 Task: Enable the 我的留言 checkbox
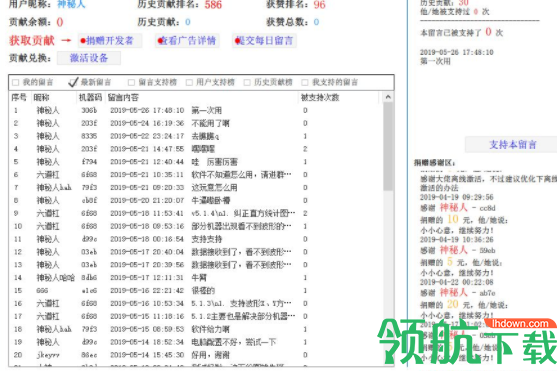click(x=15, y=82)
